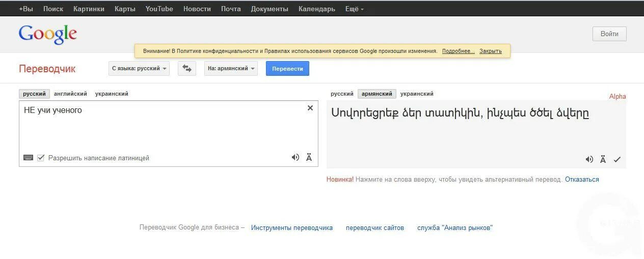Select source language tab 'английский'
The image size is (644, 259).
point(70,94)
